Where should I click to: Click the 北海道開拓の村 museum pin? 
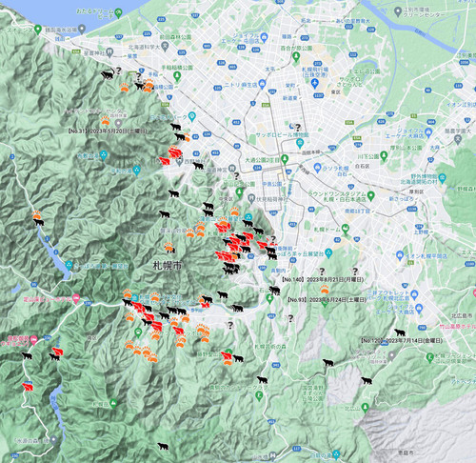[443, 178]
